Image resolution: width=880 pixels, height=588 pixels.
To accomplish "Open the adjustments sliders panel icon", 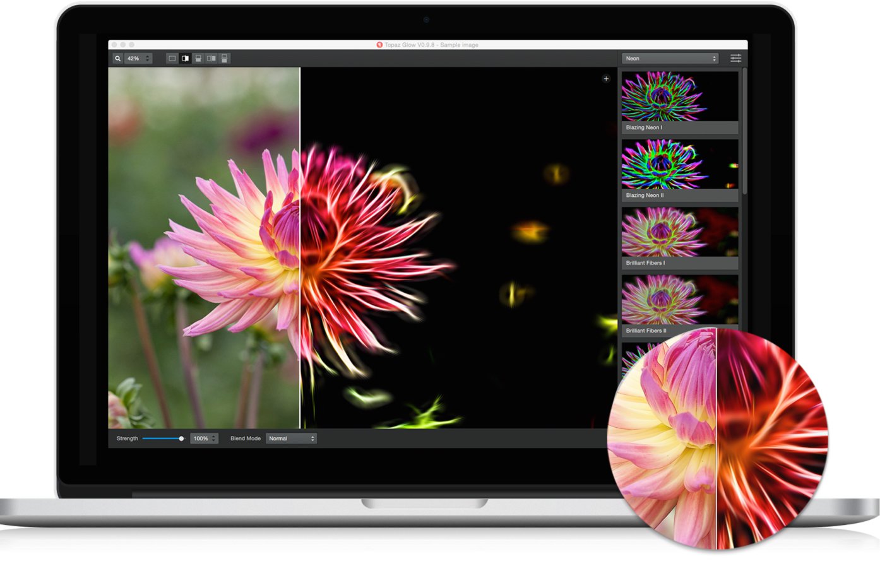I will tap(736, 58).
